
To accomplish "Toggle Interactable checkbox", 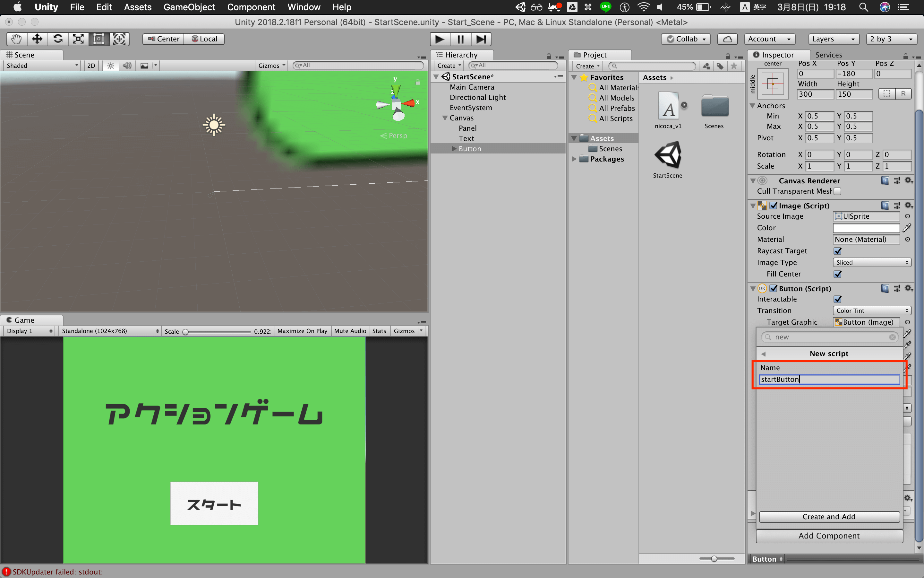I will (x=838, y=299).
